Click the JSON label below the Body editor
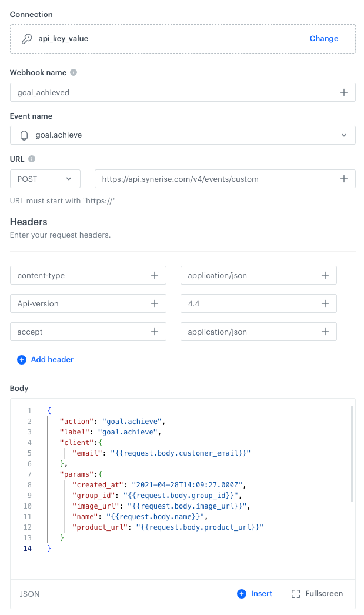Image resolution: width=364 pixels, height=615 pixels. point(29,594)
